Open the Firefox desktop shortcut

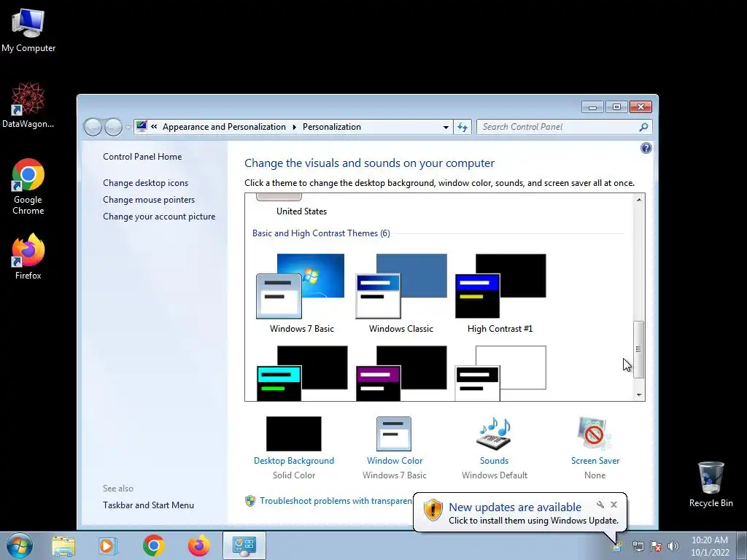tap(28, 256)
